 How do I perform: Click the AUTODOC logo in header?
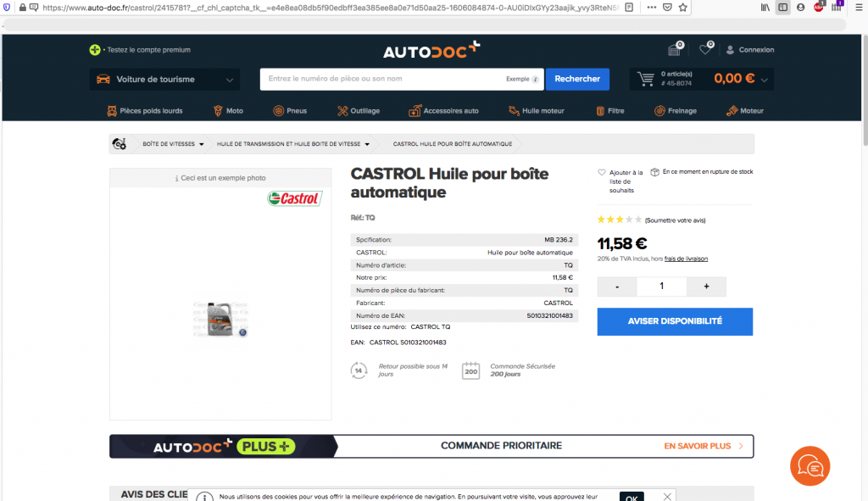pyautogui.click(x=431, y=50)
